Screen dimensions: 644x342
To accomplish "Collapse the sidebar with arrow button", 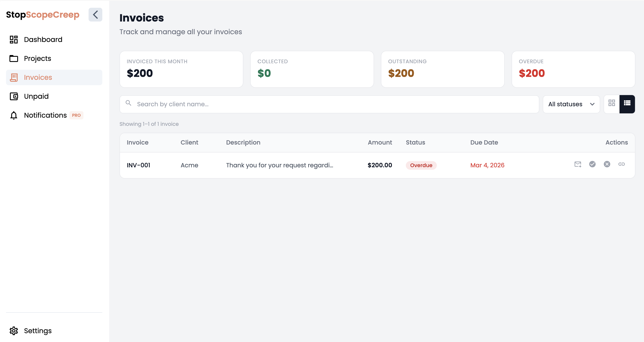I will point(95,14).
